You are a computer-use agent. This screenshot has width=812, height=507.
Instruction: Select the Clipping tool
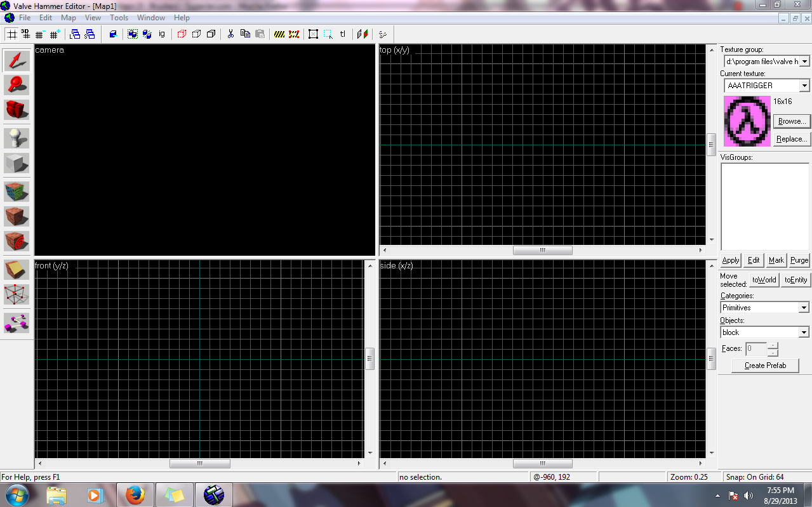tap(17, 269)
